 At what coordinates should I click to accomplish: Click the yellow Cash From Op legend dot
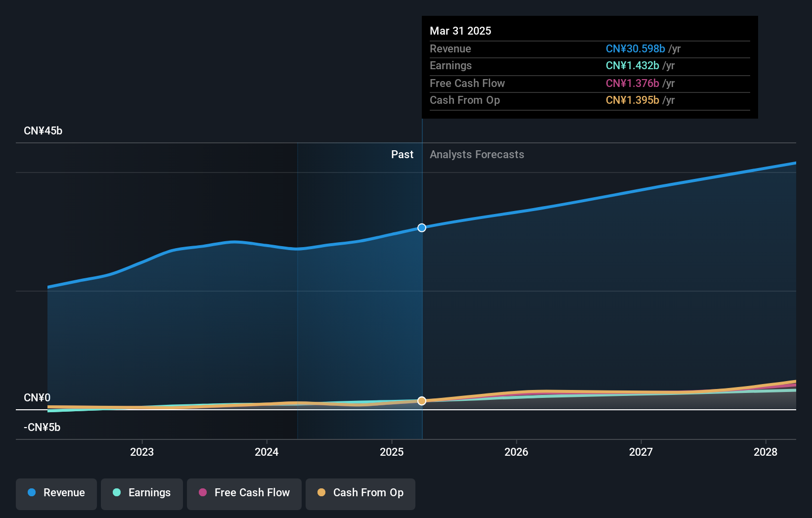[x=322, y=493]
